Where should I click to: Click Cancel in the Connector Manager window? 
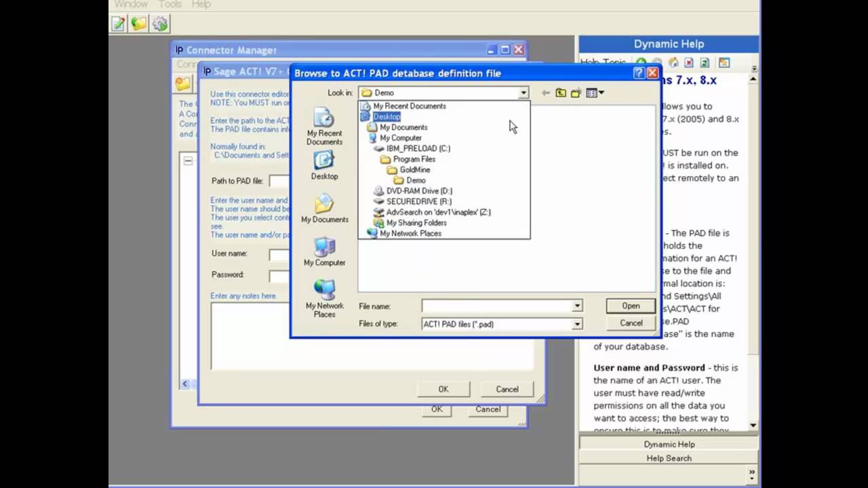(488, 409)
